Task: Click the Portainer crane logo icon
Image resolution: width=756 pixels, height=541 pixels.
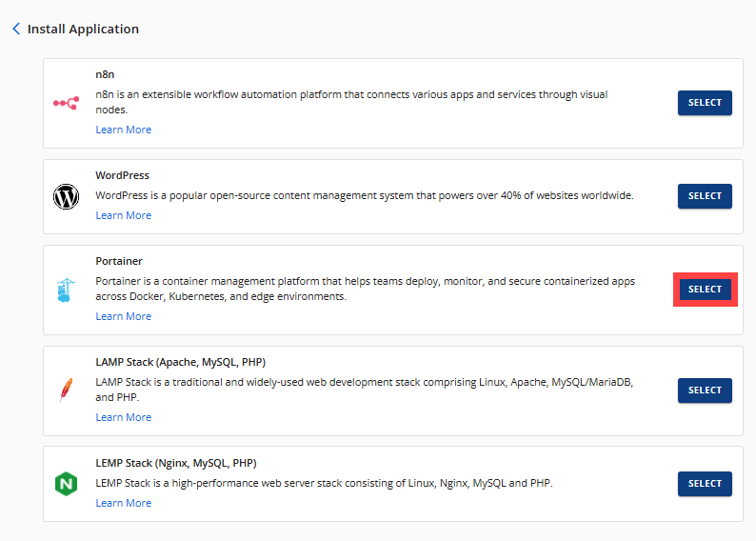Action: pyautogui.click(x=65, y=290)
